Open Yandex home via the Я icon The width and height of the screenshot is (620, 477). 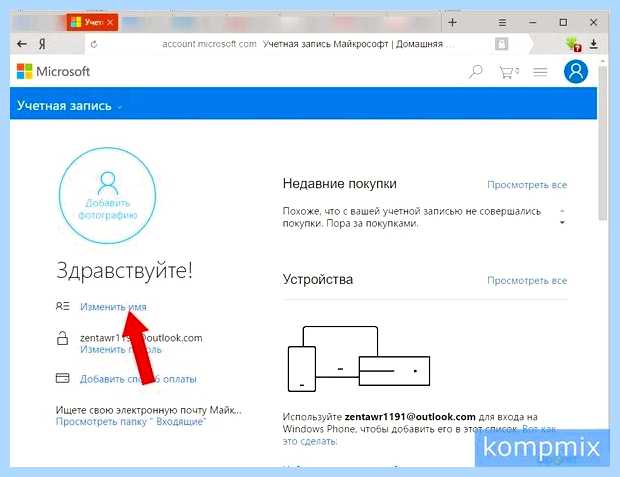(42, 44)
